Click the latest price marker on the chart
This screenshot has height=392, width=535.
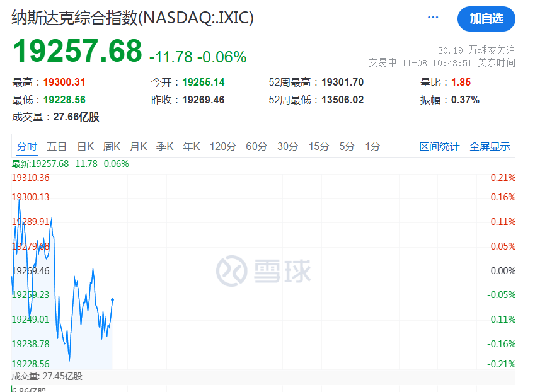(112, 301)
